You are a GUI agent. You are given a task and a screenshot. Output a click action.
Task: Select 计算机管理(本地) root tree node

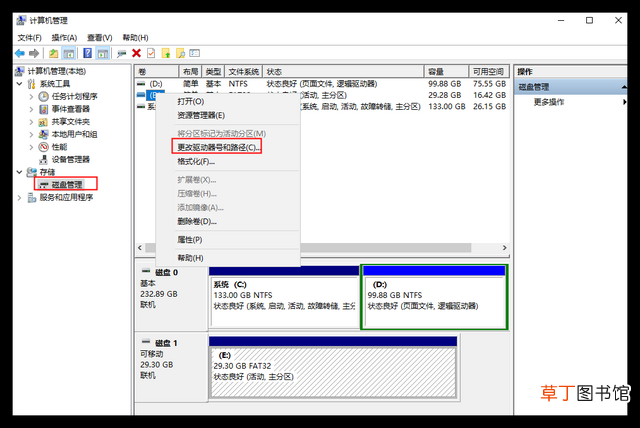[56, 71]
